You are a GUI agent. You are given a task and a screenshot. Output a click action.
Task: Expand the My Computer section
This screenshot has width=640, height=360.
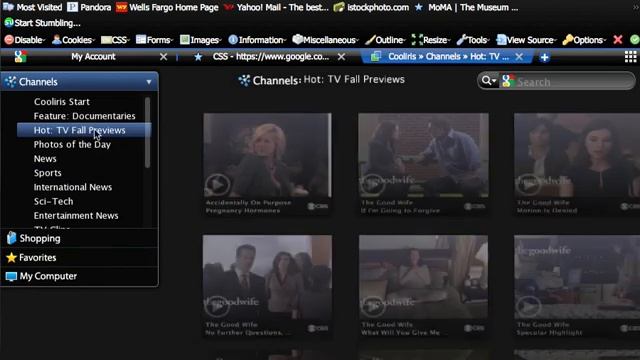point(79,276)
